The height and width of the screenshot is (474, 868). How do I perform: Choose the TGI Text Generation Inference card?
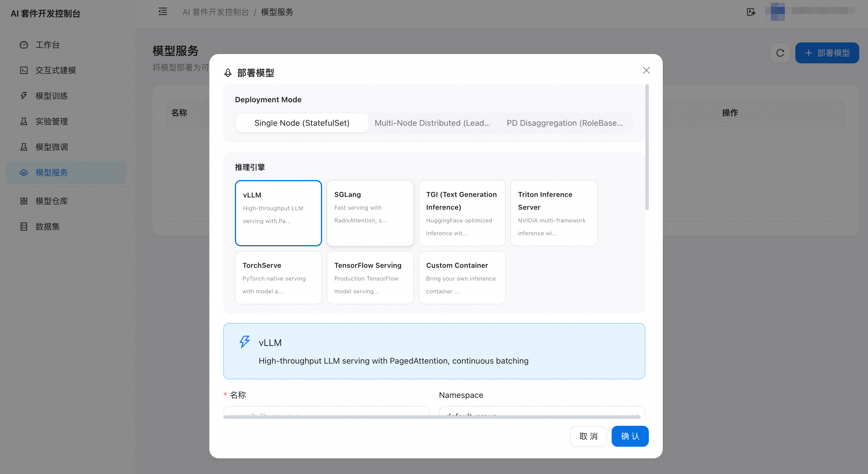(462, 213)
